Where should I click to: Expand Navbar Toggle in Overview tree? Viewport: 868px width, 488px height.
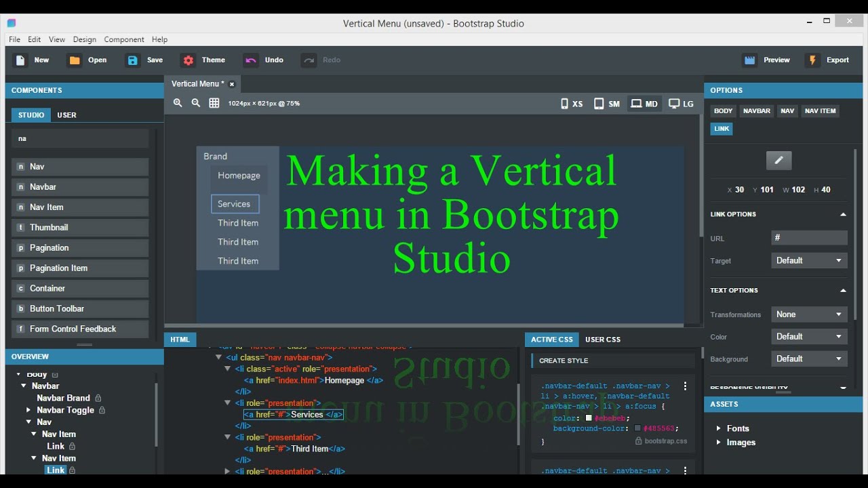point(28,410)
